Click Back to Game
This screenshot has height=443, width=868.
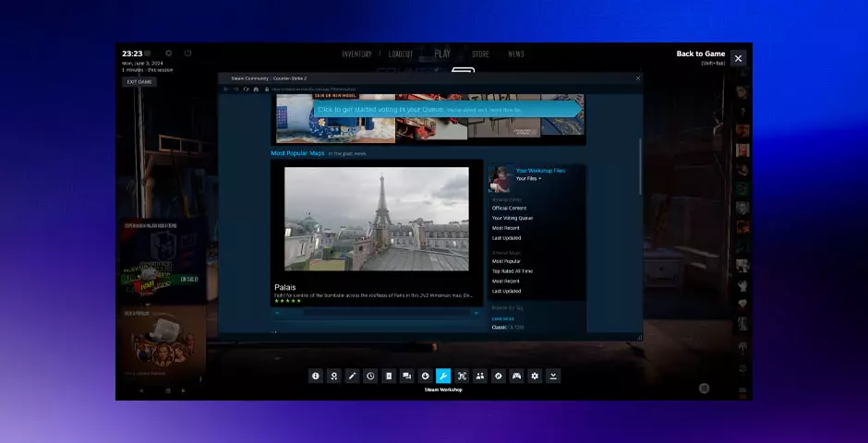[700, 54]
